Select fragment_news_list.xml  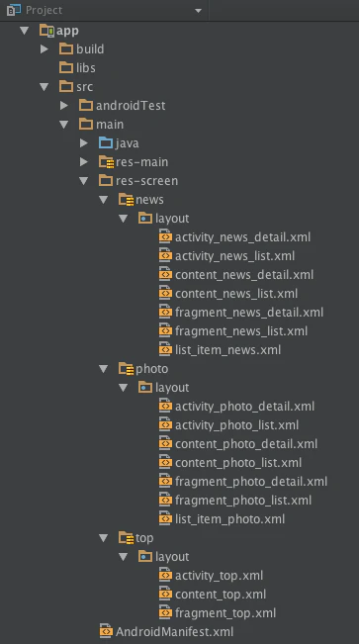[x=241, y=331]
